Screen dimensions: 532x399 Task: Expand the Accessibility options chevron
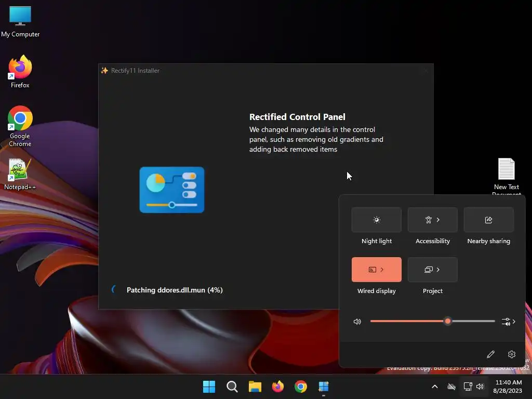438,220
